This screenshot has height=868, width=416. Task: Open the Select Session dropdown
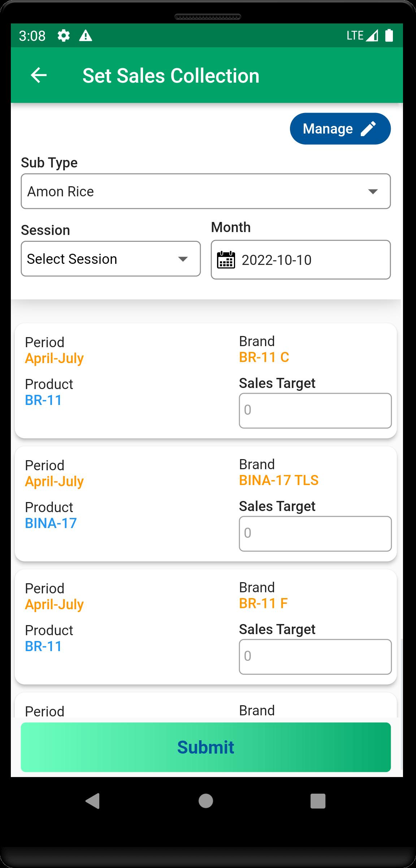[111, 259]
